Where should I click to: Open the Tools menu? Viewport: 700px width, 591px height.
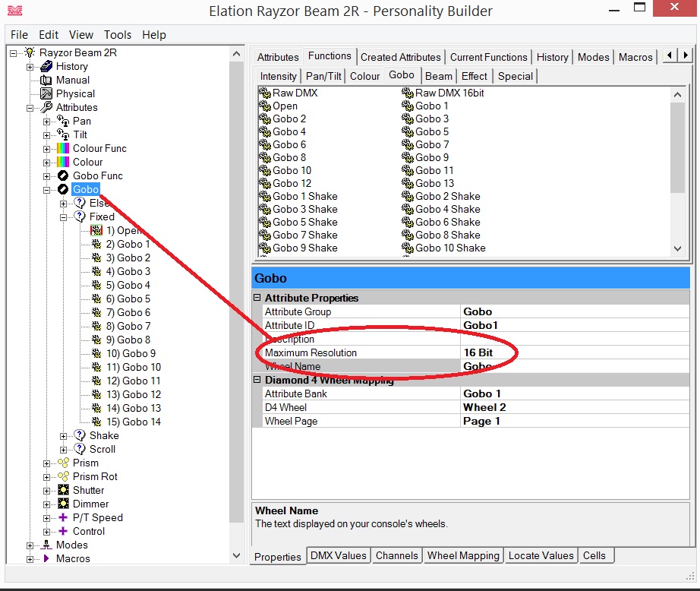[118, 35]
